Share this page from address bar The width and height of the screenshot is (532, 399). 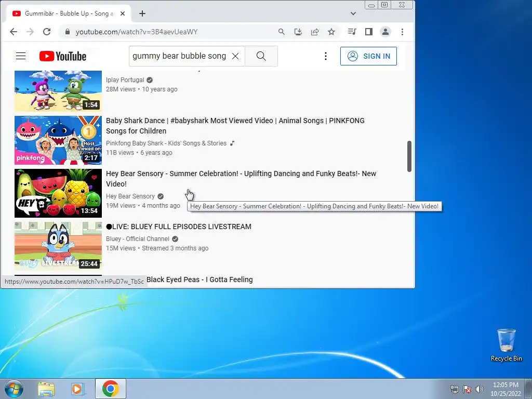pos(315,32)
